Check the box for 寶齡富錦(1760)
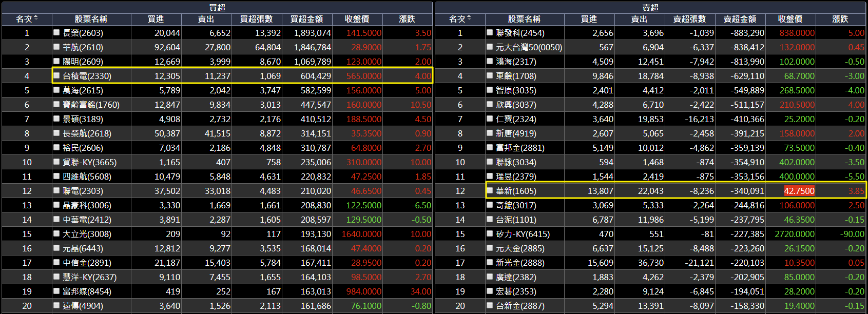This screenshot has width=868, height=314. (x=56, y=104)
